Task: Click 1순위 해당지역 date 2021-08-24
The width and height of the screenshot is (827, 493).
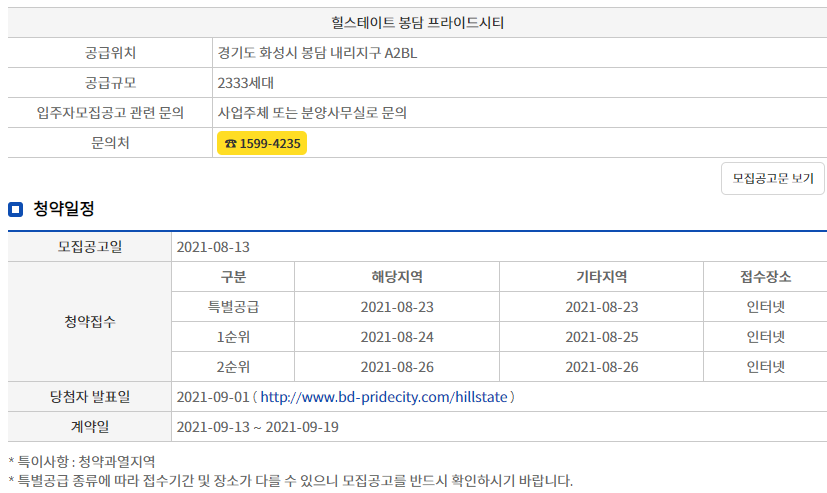Action: pyautogui.click(x=397, y=337)
